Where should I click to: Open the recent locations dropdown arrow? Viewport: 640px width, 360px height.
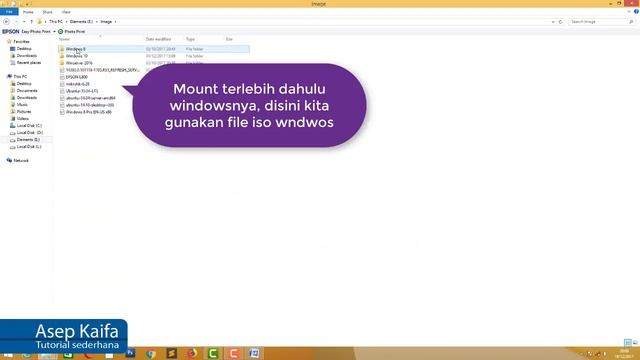click(24, 22)
